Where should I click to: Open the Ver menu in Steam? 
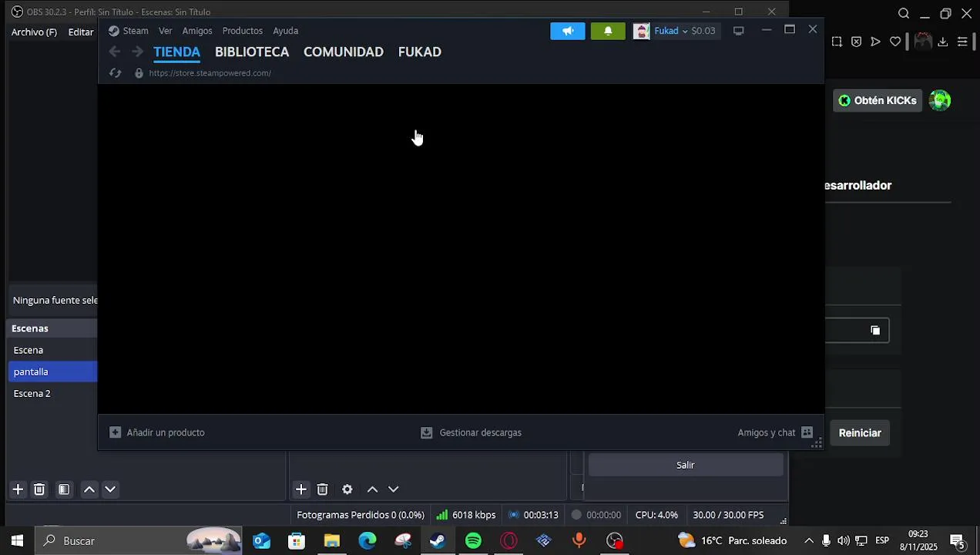(x=166, y=31)
